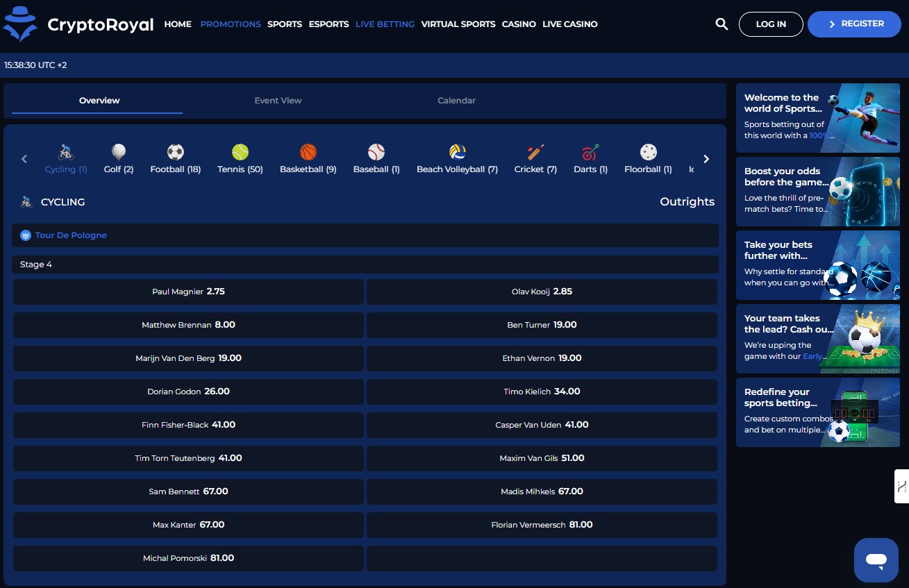Click the search magnifier icon

click(x=722, y=24)
